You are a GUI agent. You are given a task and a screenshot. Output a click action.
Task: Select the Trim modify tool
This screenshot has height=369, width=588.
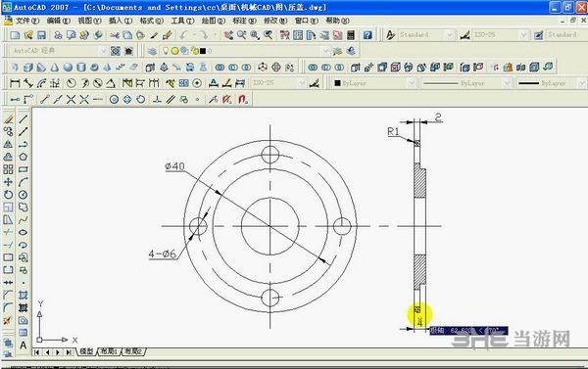[8, 232]
